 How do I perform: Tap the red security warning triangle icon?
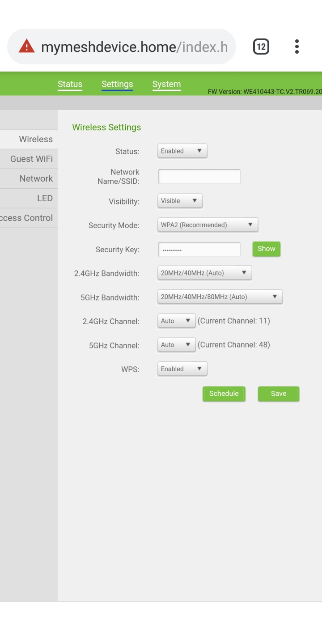(x=26, y=47)
